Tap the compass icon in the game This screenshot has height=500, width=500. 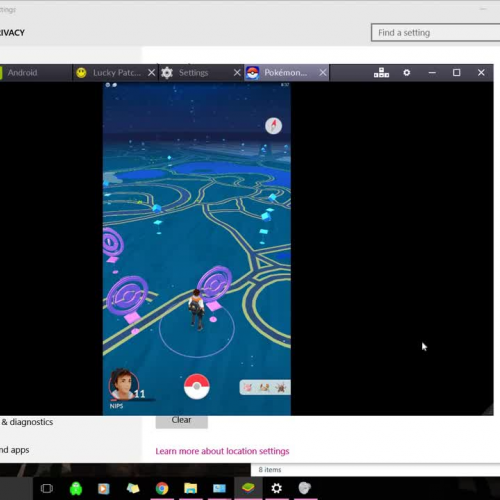[273, 126]
